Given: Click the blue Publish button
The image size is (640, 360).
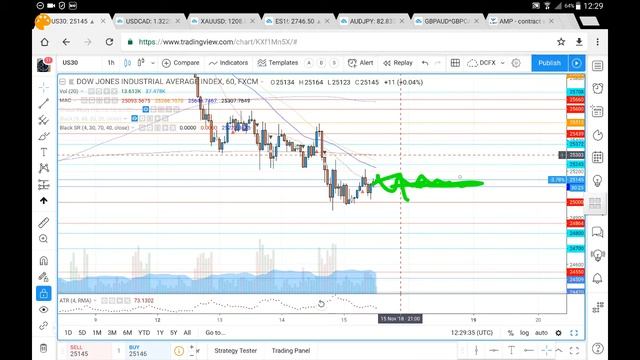Looking at the screenshot, I should point(549,63).
